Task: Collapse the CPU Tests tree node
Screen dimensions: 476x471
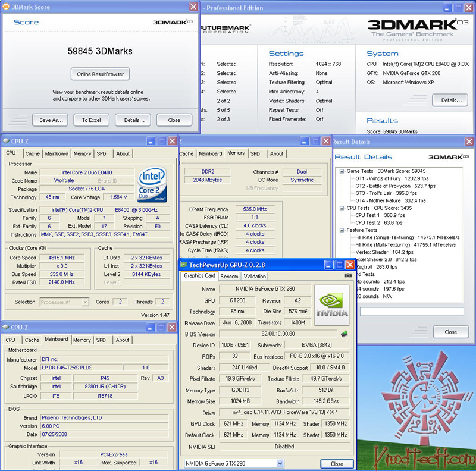Action: coord(342,208)
